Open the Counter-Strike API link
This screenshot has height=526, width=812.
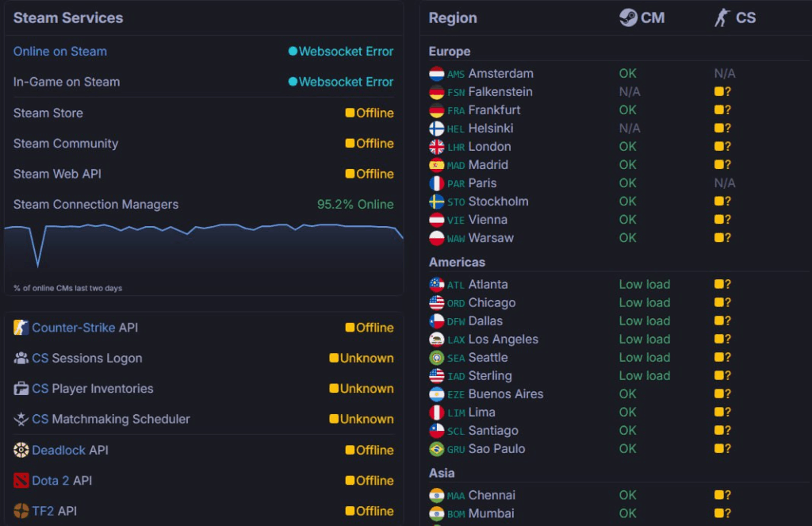click(74, 328)
